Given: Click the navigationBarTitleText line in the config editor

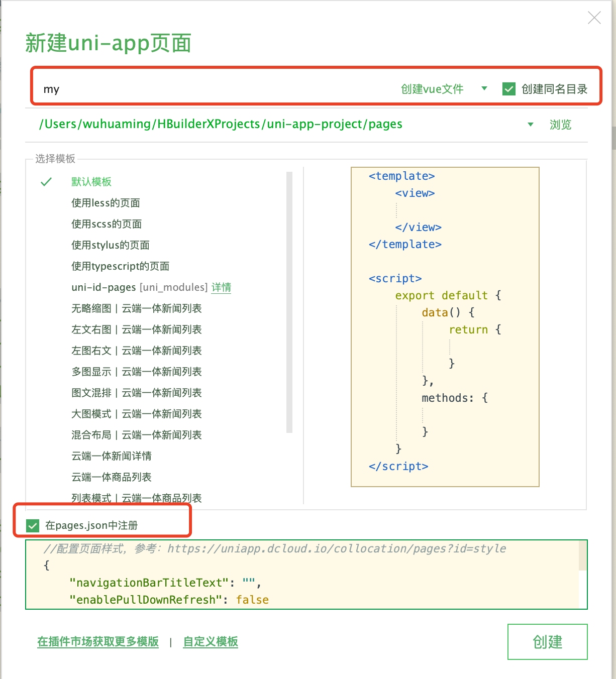Looking at the screenshot, I should (x=165, y=583).
